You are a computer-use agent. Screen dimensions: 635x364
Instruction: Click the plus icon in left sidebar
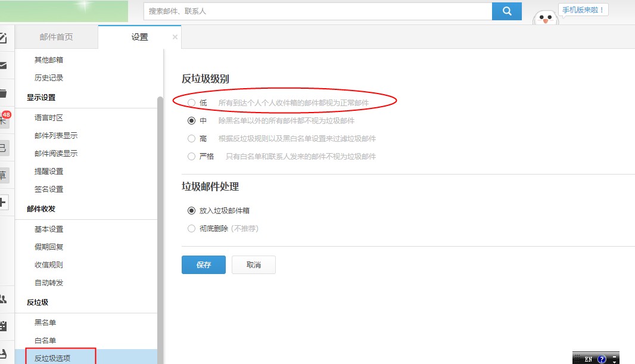click(3, 202)
